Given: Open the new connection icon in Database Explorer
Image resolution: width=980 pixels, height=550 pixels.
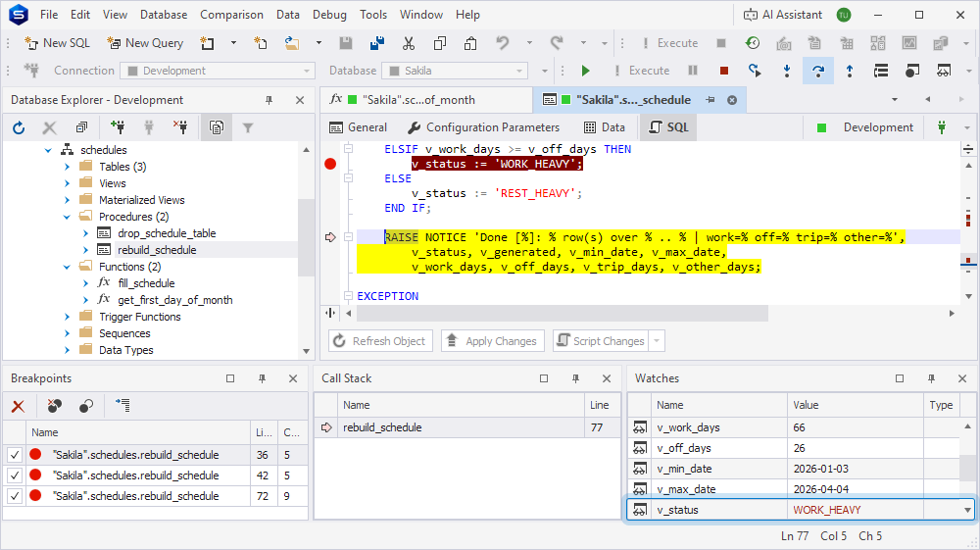Looking at the screenshot, I should tap(117, 127).
